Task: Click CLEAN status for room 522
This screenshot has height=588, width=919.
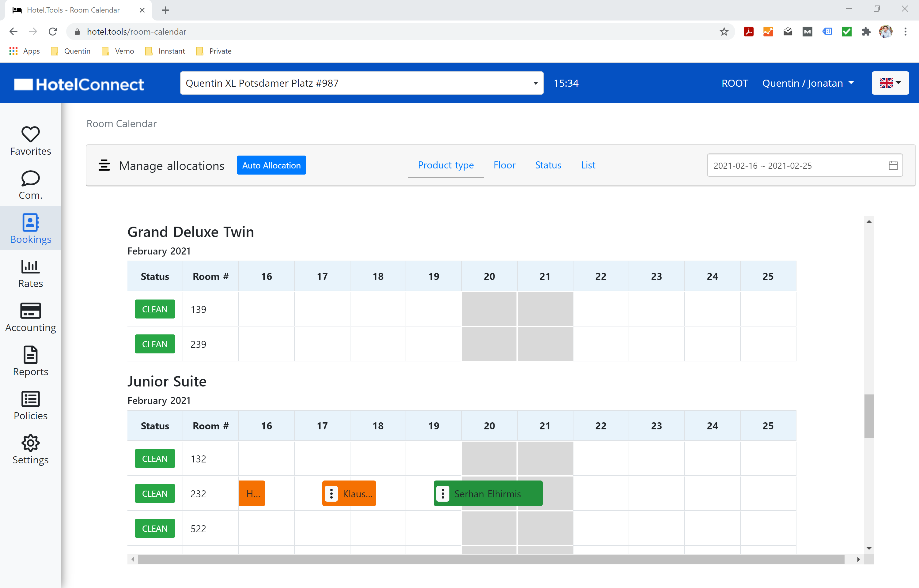Action: coord(155,529)
